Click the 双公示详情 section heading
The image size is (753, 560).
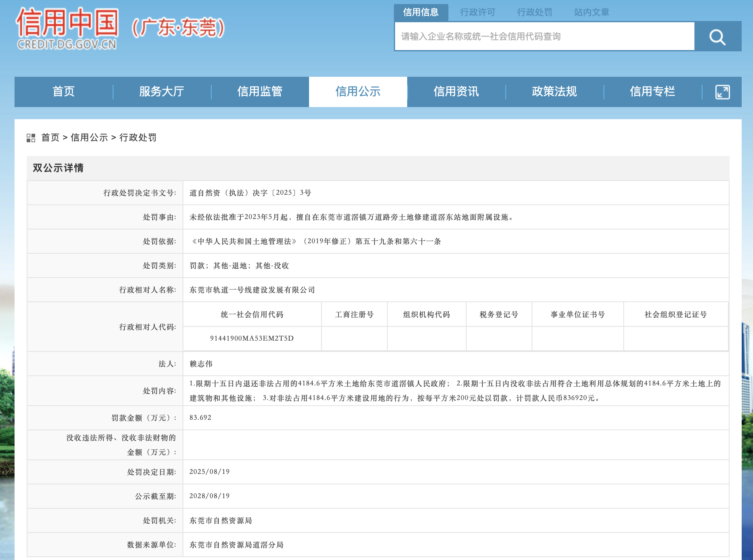[58, 168]
